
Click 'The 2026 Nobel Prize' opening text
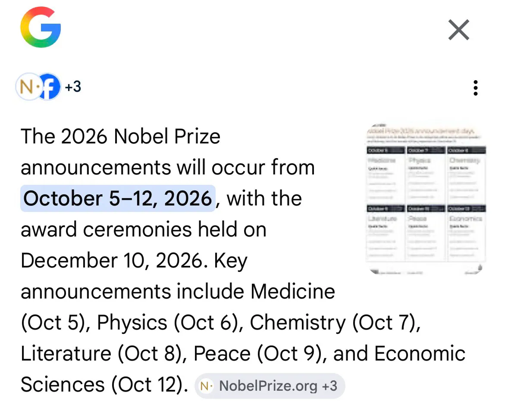point(120,137)
